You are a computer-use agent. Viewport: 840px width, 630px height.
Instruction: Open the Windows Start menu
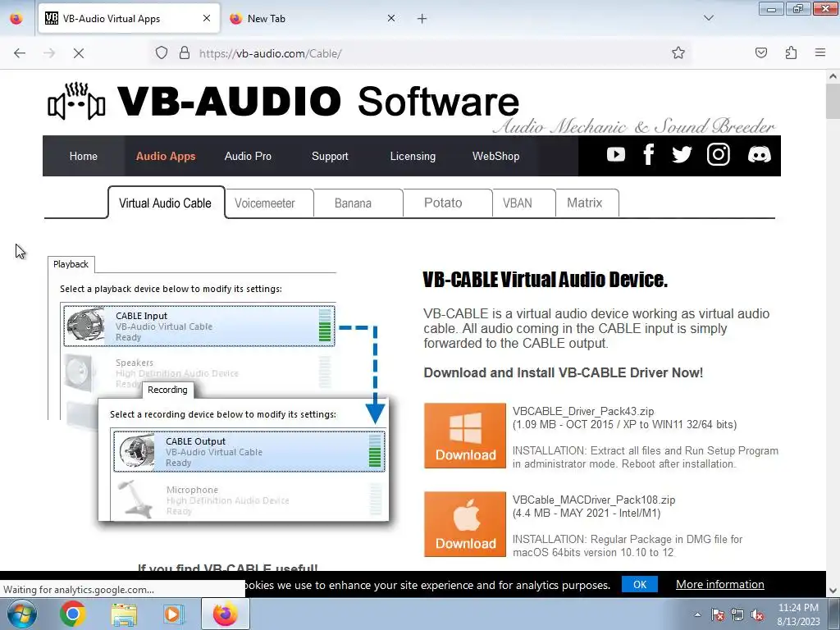(x=22, y=614)
